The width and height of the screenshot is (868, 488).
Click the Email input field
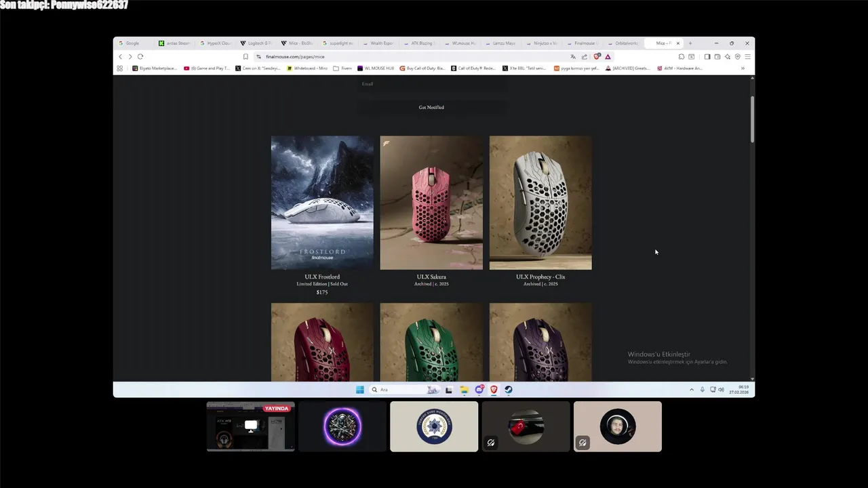(x=431, y=84)
